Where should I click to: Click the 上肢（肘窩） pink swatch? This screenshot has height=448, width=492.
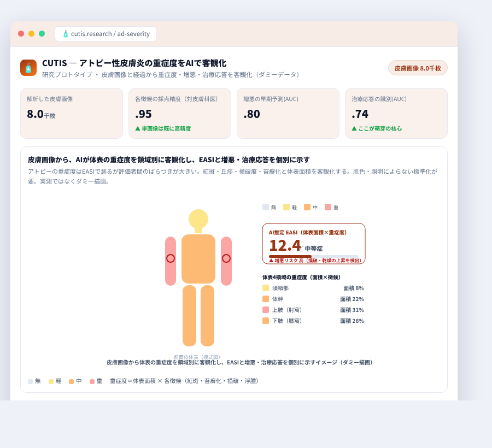266,310
